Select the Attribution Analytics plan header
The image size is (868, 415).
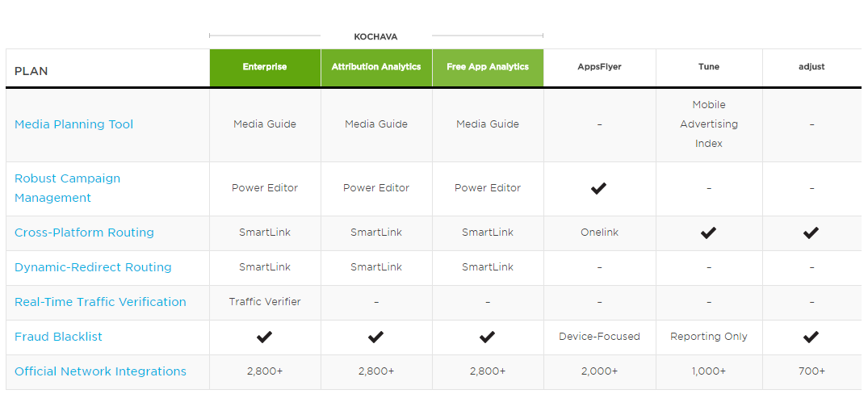pos(376,67)
